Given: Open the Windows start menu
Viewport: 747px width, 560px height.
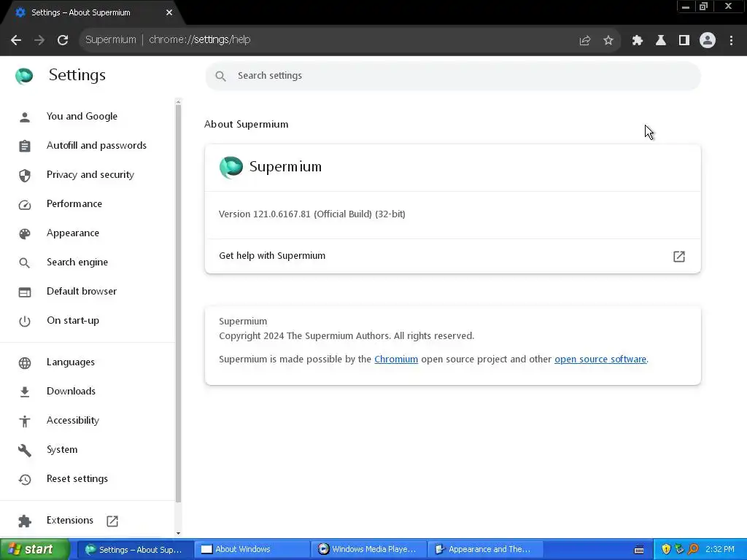Looking at the screenshot, I should click(35, 550).
